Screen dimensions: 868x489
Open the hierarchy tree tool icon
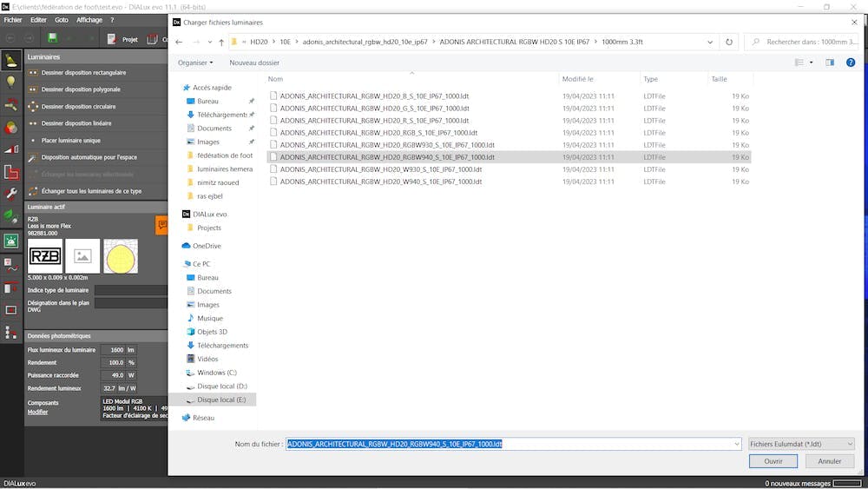click(x=11, y=333)
